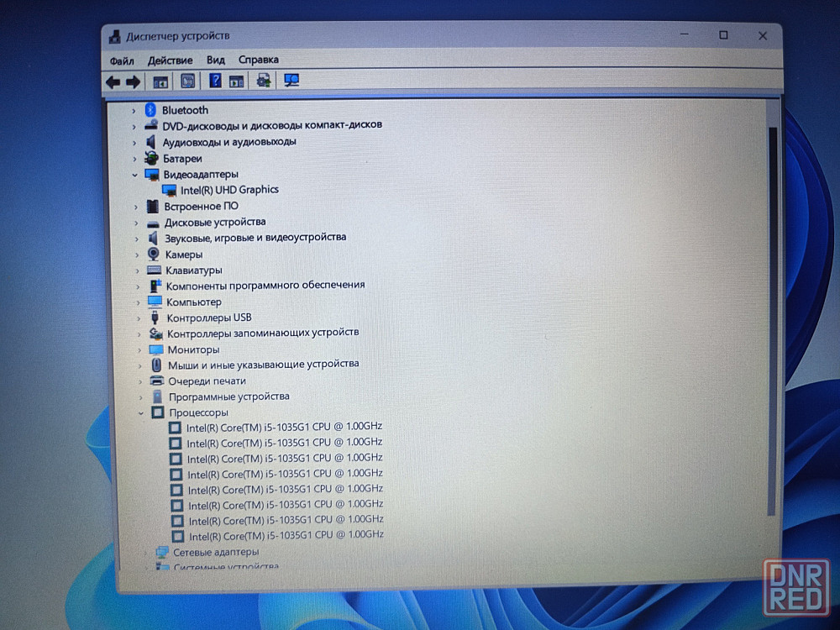Click the network icon for Сетевые адаптеры

162,552
